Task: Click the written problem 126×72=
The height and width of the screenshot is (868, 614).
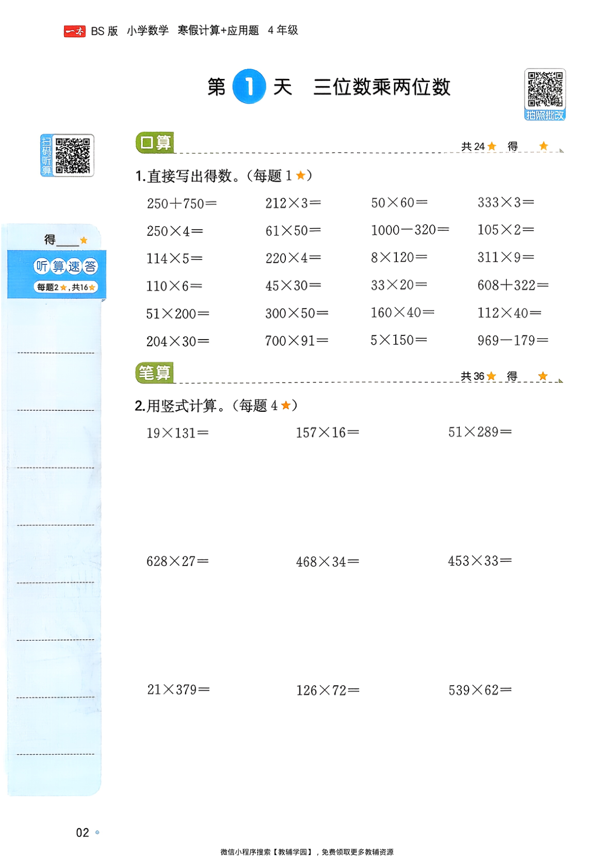Action: (328, 690)
